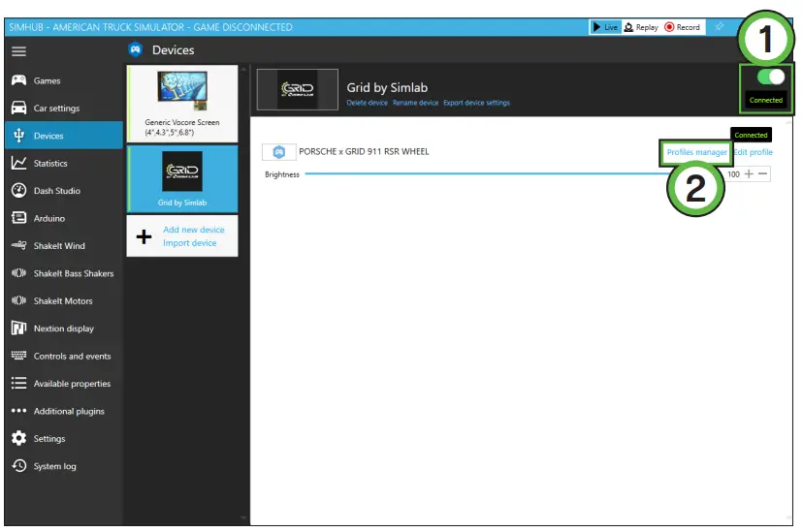Click the ShakeIt Bass Shakers icon

pos(19,273)
